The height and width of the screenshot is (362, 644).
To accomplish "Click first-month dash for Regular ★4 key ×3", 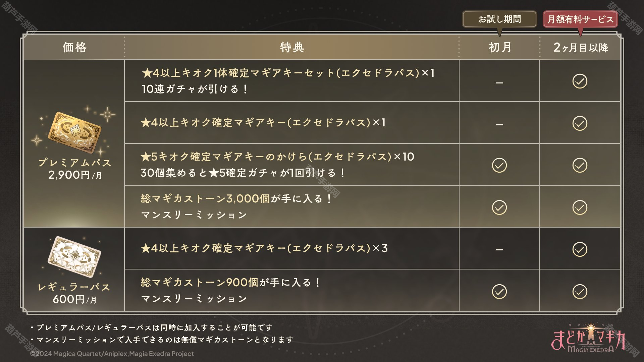I will [499, 250].
